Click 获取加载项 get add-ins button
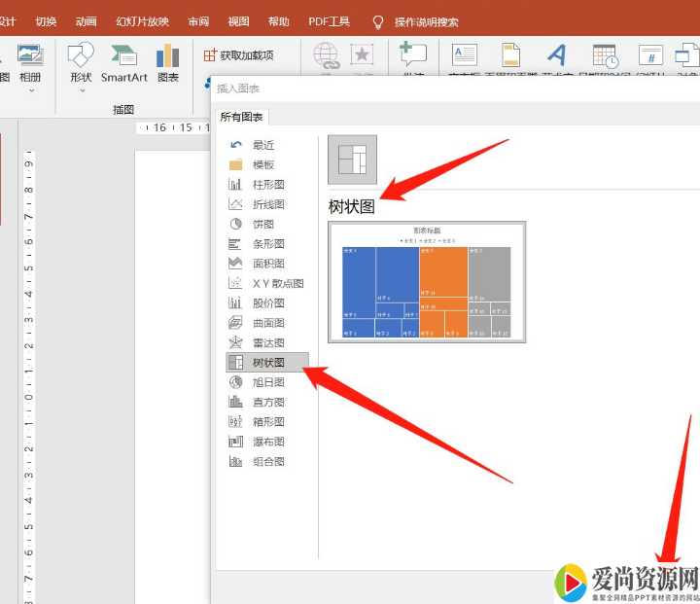This screenshot has height=604, width=700. [239, 55]
